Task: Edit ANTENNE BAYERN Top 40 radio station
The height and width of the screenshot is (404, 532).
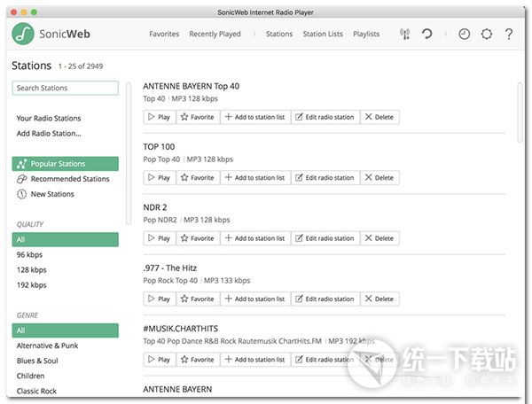Action: pos(325,117)
